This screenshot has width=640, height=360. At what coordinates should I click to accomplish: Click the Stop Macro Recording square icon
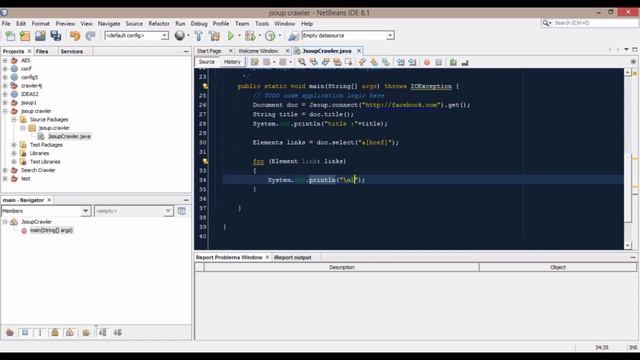438,62
